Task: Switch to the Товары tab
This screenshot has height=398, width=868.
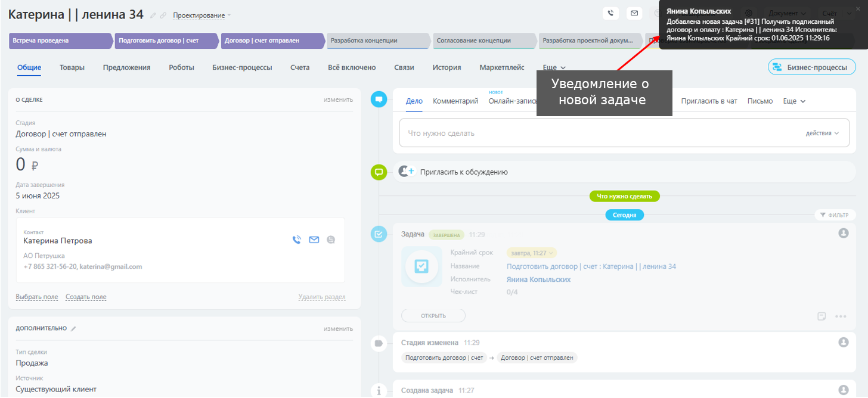Action: [72, 67]
